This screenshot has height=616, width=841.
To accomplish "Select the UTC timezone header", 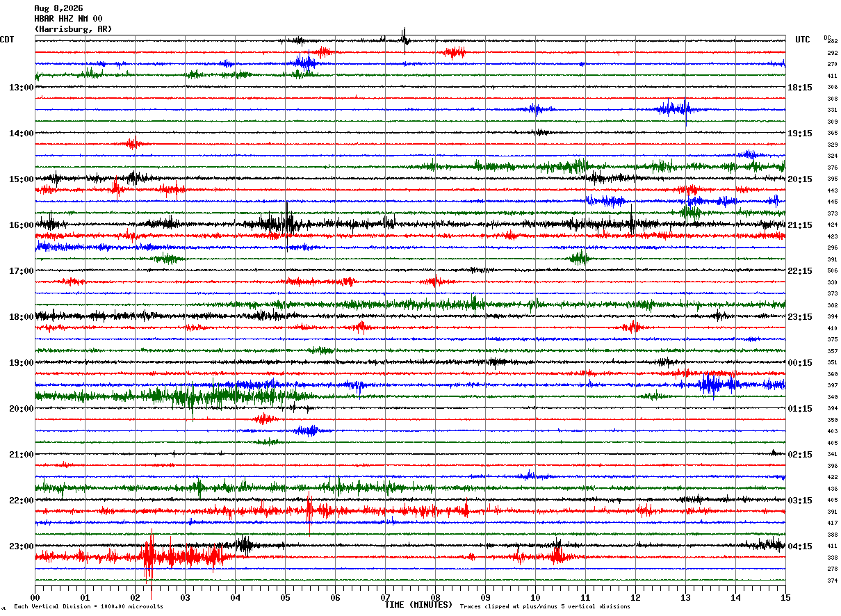I will 803,40.
